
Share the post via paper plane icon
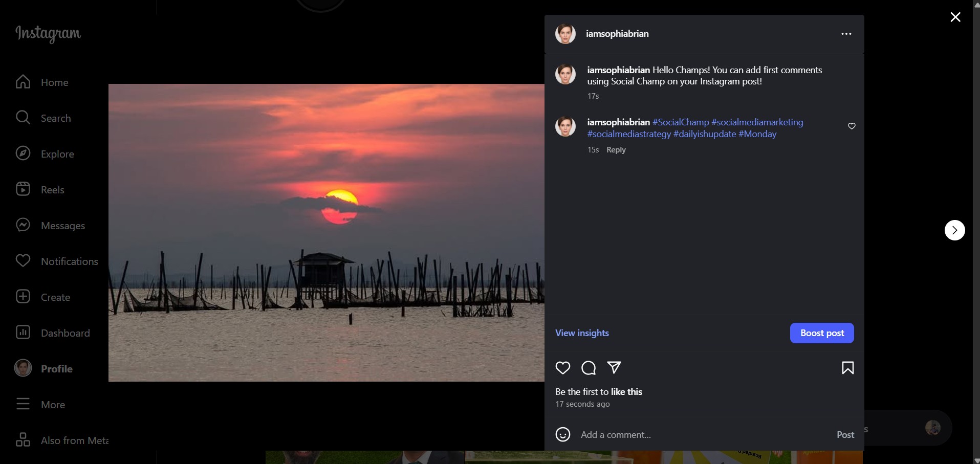[614, 367]
